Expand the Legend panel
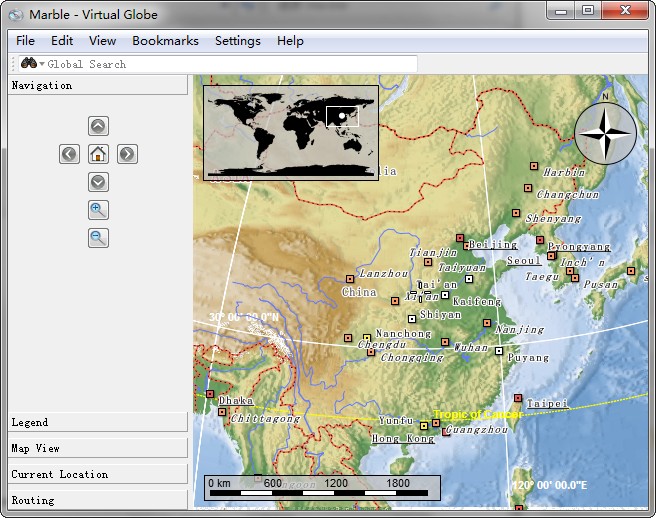Screen dimensions: 656x518 (97, 423)
